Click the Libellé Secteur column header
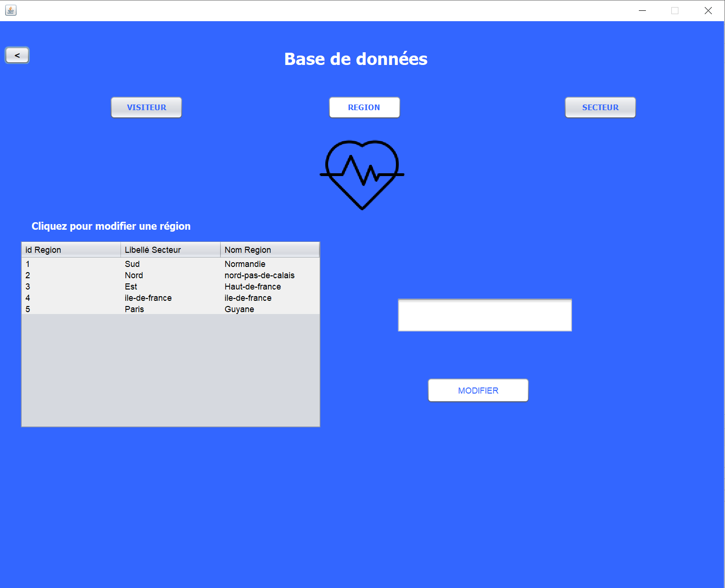 pyautogui.click(x=171, y=250)
